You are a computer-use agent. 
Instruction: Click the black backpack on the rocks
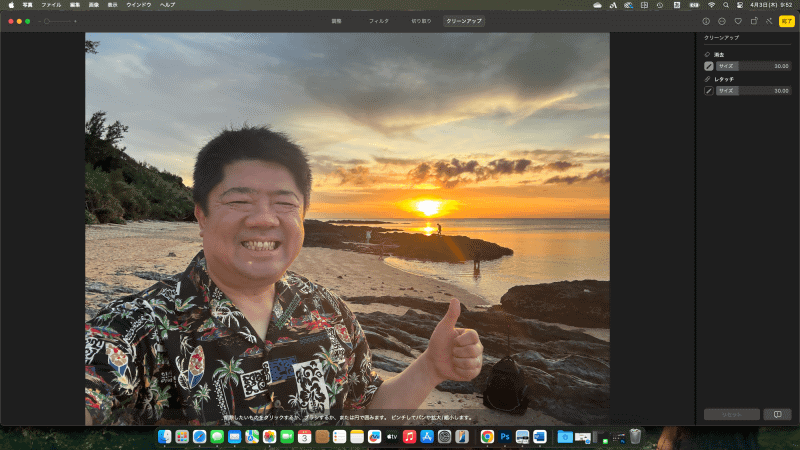[x=506, y=384]
